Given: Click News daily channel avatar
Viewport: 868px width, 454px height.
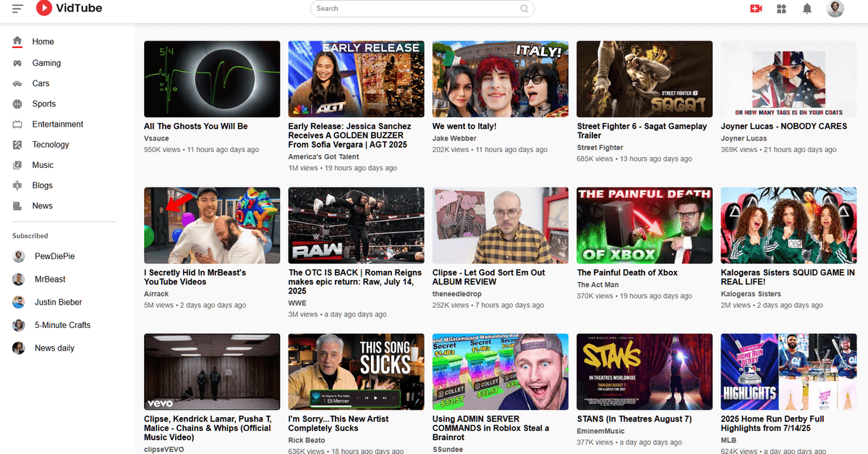Looking at the screenshot, I should coord(19,348).
